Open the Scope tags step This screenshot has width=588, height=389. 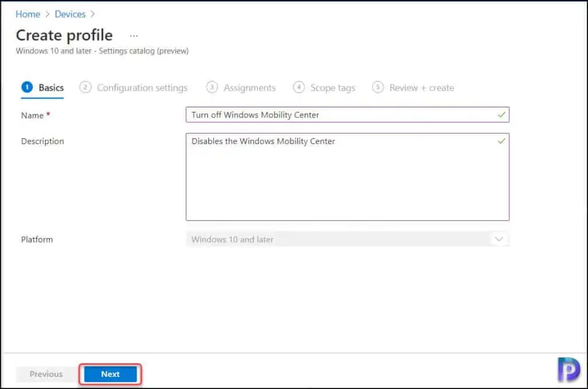[x=324, y=88]
